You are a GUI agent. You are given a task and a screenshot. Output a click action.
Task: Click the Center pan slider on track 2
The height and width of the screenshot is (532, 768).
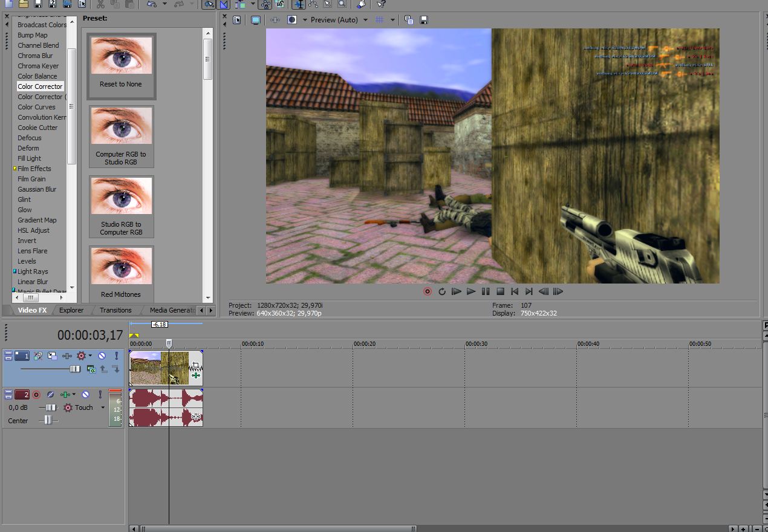48,420
